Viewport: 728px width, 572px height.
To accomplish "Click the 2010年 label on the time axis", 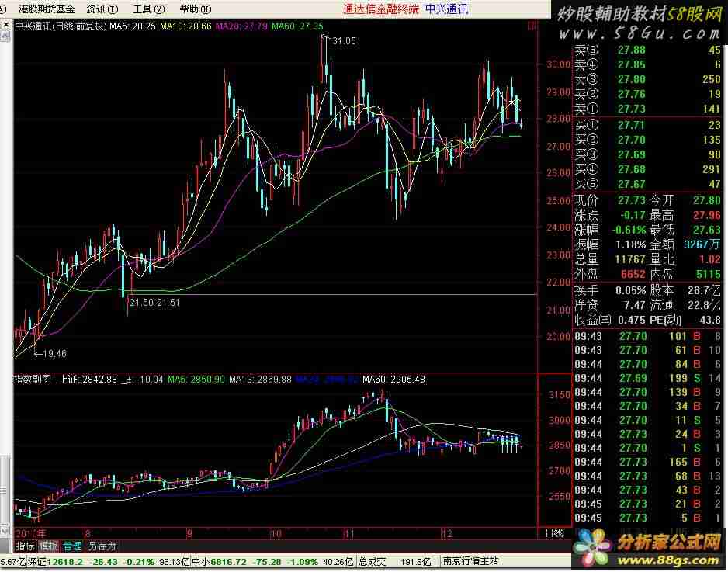I will point(30,533).
